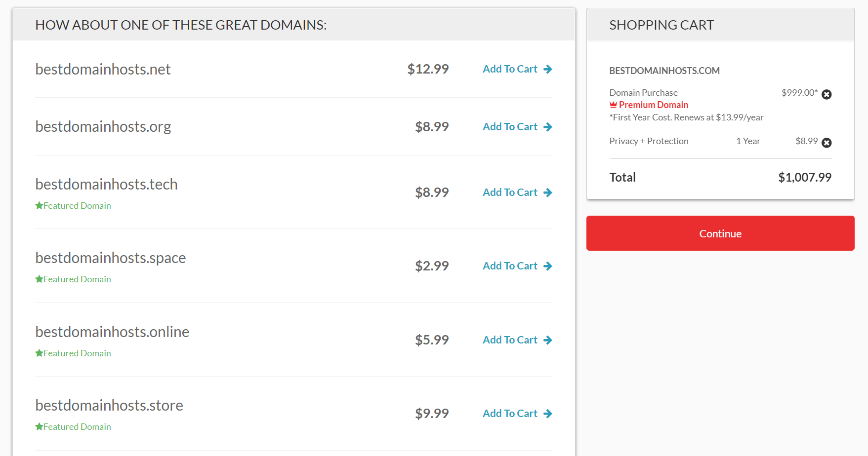Screen dimensions: 868x456
Task: Select the bestdomainhosts.online domain name
Action: click(x=112, y=332)
